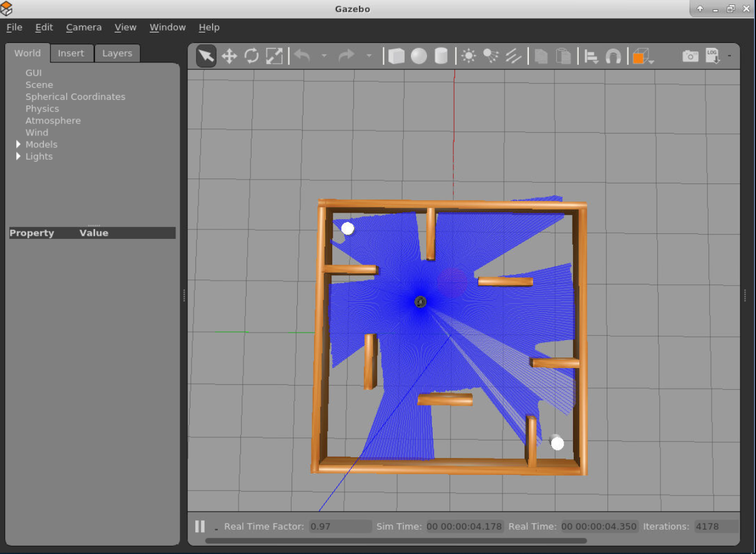The width and height of the screenshot is (756, 554).
Task: Activate the translate mode tool
Action: [229, 56]
